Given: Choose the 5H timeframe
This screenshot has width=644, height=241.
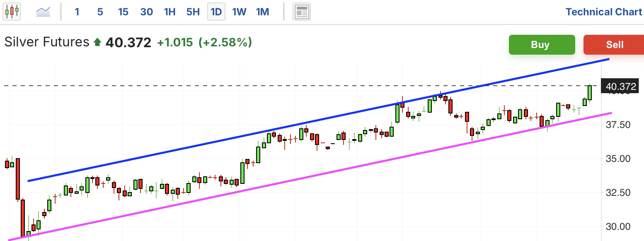Looking at the screenshot, I should pos(193,12).
